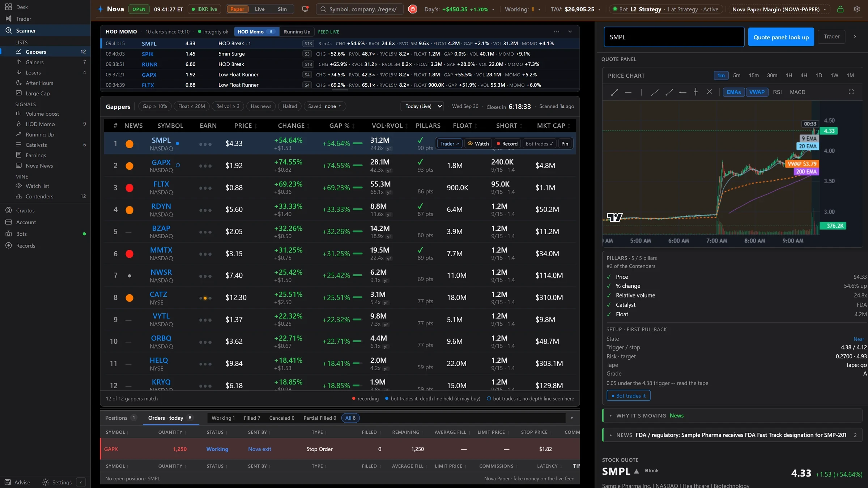Open the HOD MOMO panel three-dot menu

[557, 32]
